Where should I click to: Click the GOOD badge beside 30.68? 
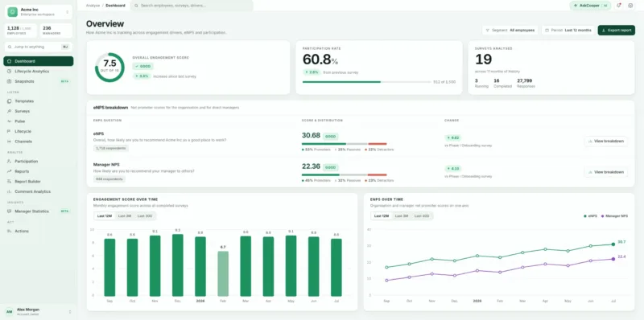coord(330,136)
